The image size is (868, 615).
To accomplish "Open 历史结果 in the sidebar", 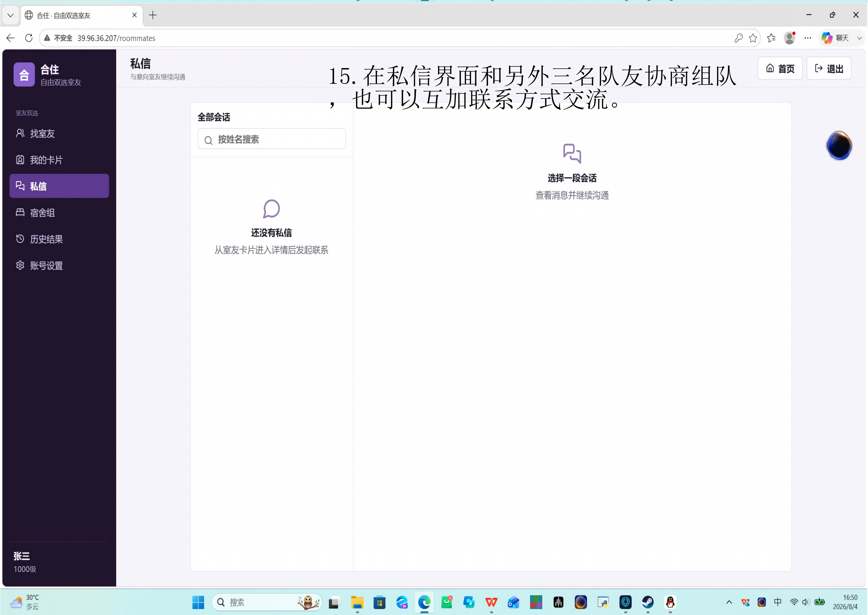I will pos(59,239).
